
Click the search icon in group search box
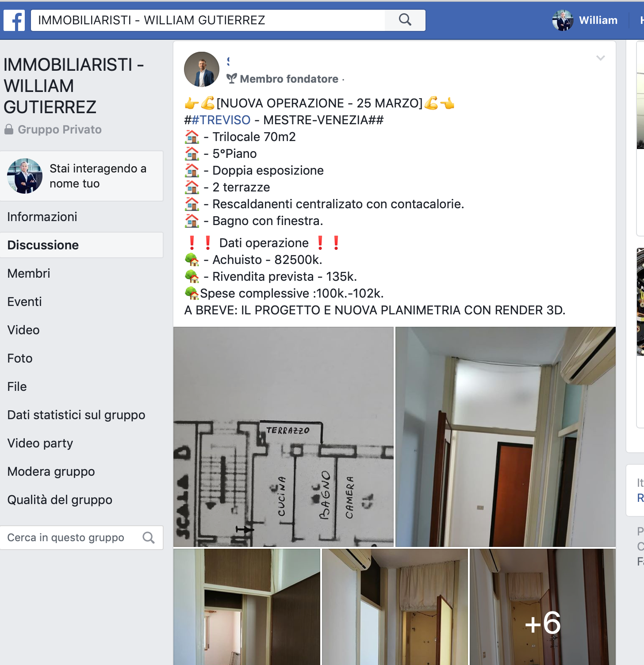pos(149,538)
